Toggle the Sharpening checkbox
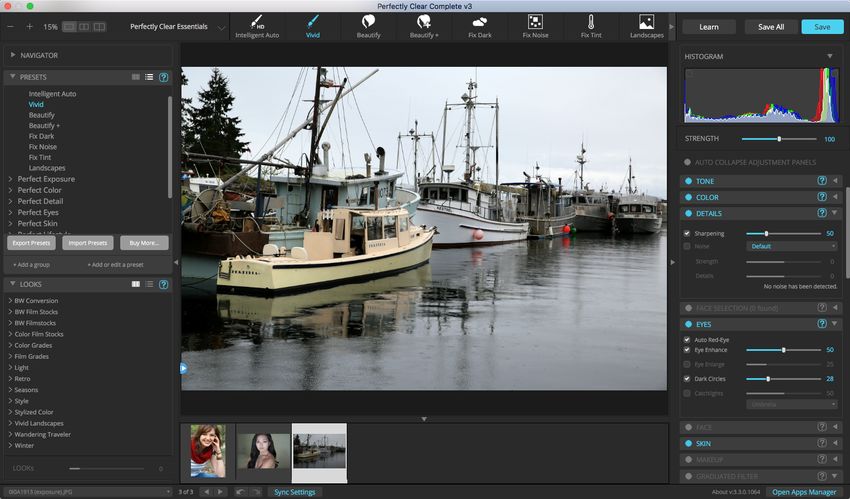Viewport: 850px width, 499px height. pyautogui.click(x=687, y=233)
